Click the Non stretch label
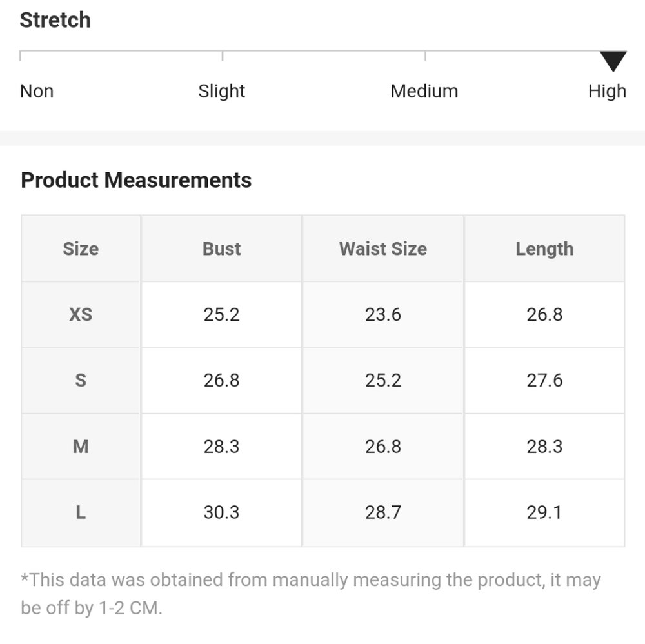Image resolution: width=645 pixels, height=644 pixels. [37, 91]
